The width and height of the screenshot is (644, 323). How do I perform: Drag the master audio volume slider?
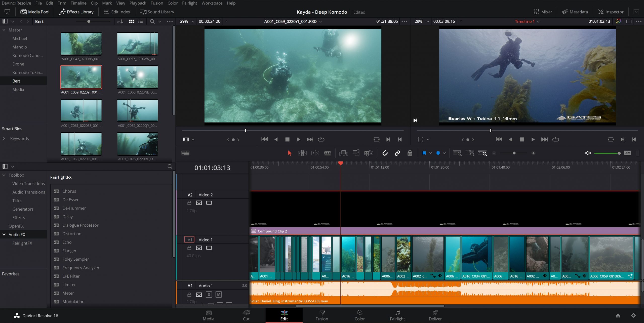tap(619, 153)
